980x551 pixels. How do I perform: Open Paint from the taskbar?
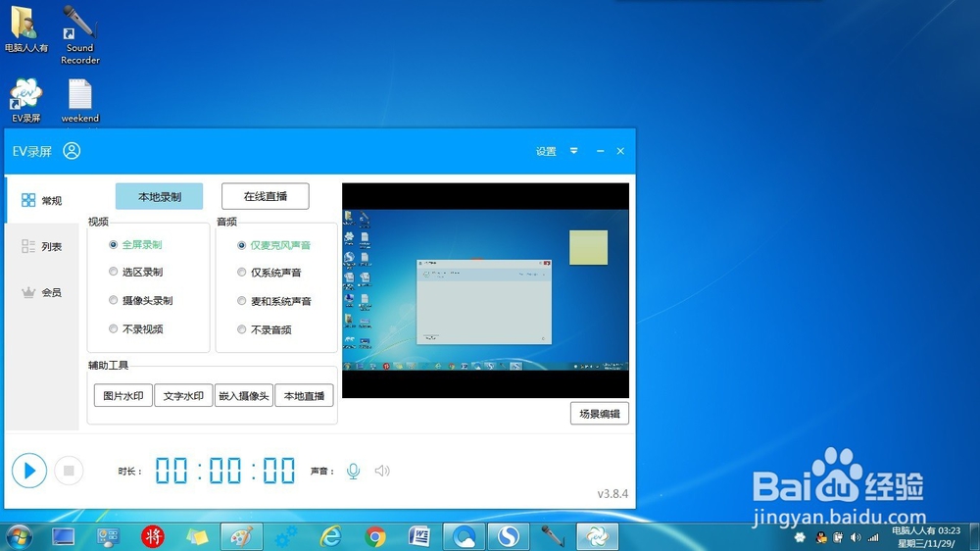pyautogui.click(x=242, y=536)
